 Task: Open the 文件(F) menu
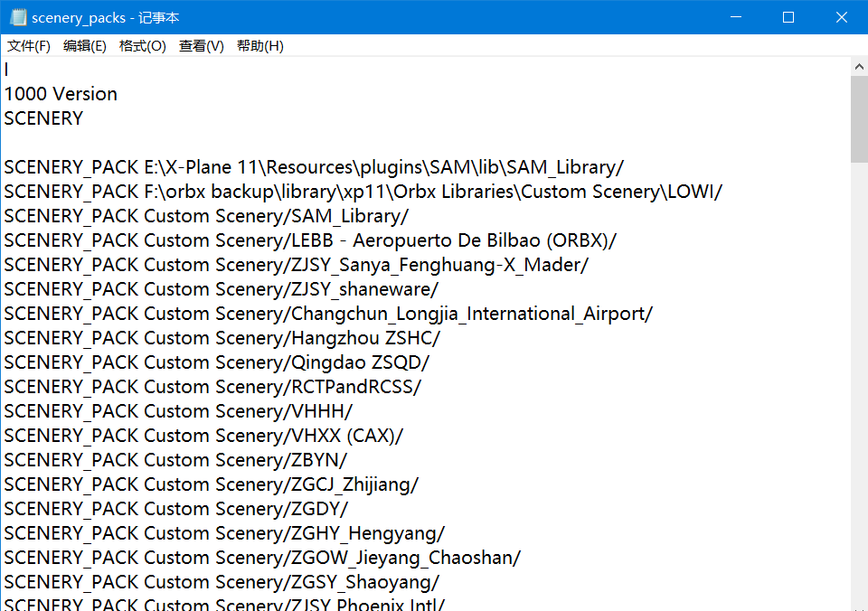point(29,46)
